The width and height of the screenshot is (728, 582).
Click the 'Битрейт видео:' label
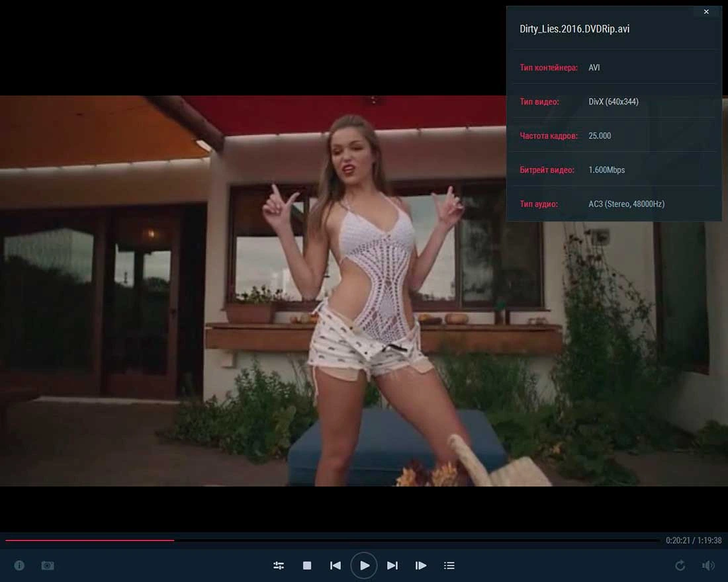[547, 170]
